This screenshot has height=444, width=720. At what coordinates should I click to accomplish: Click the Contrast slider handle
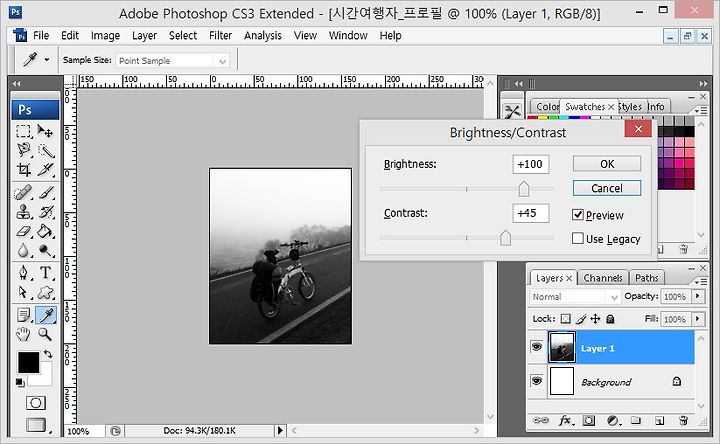click(x=506, y=238)
